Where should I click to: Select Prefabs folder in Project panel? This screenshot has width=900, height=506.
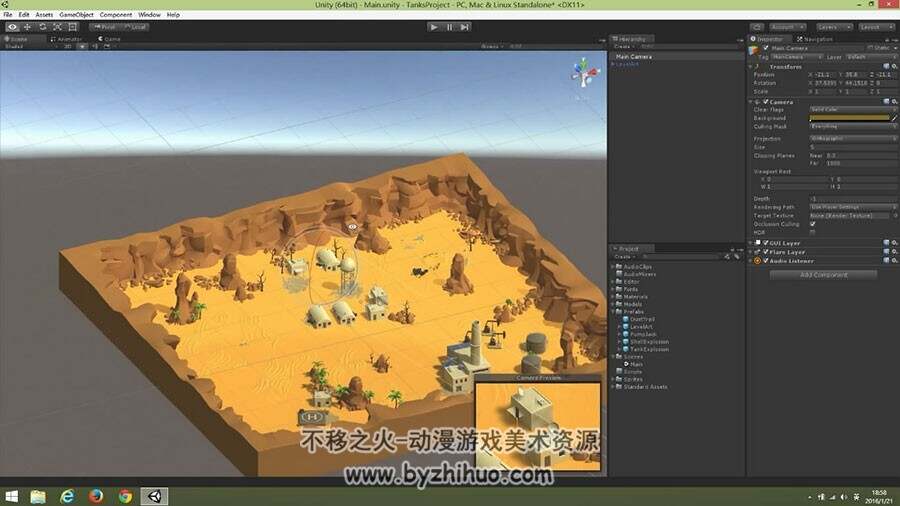coord(633,312)
